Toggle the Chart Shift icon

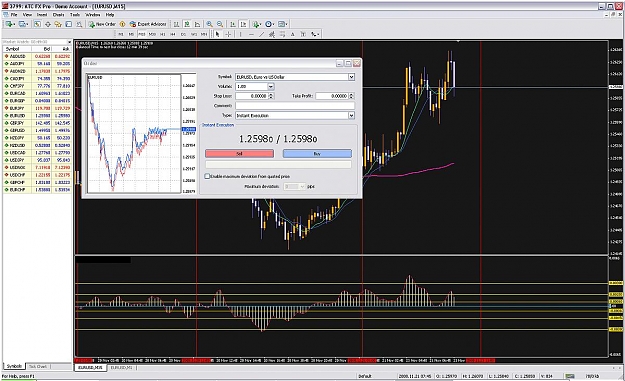[243, 24]
